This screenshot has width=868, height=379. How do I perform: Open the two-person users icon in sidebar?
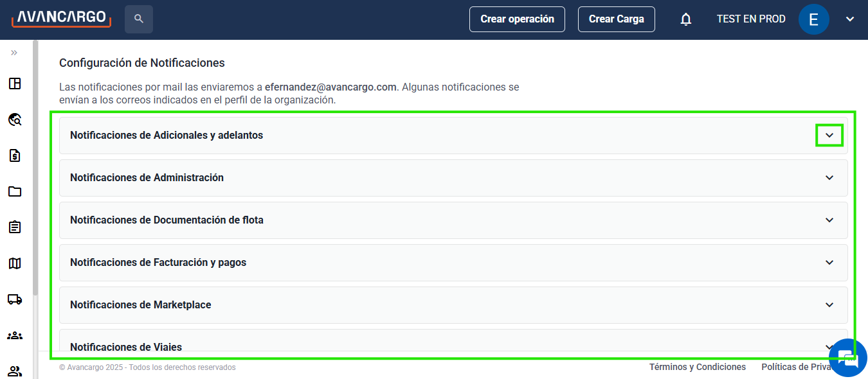pos(14,371)
